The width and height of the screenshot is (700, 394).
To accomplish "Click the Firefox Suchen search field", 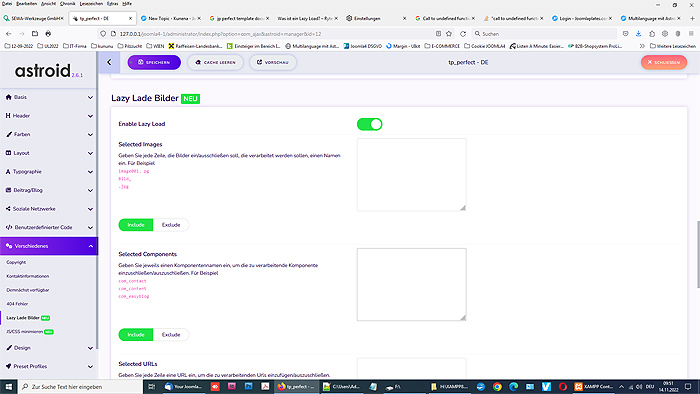I will tap(544, 33).
